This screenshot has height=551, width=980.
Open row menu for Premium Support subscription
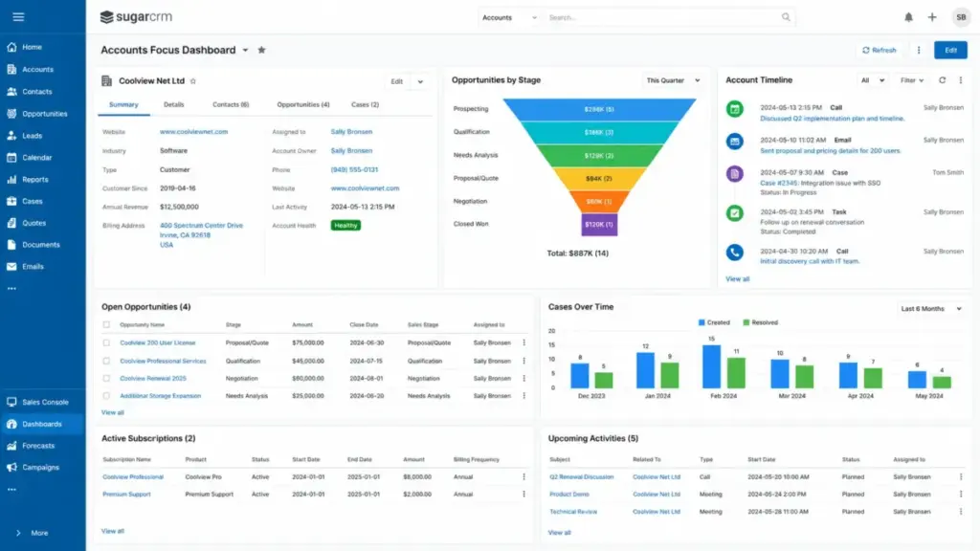523,494
